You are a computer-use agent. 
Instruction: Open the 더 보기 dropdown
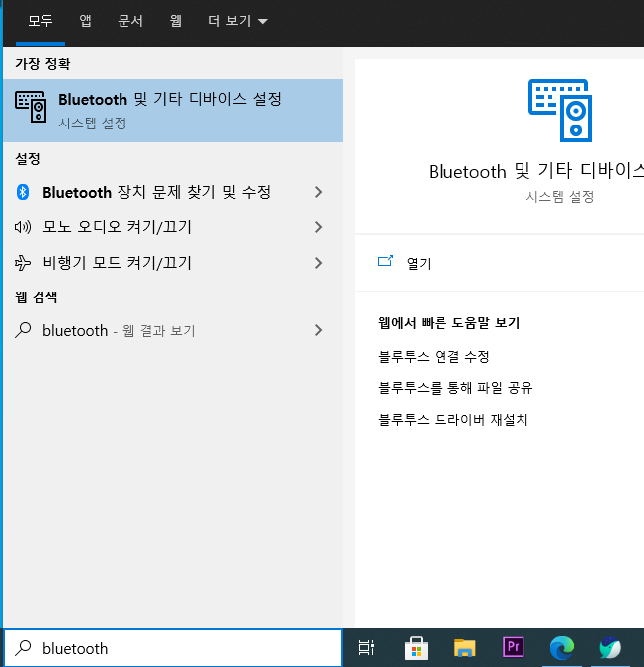(238, 21)
